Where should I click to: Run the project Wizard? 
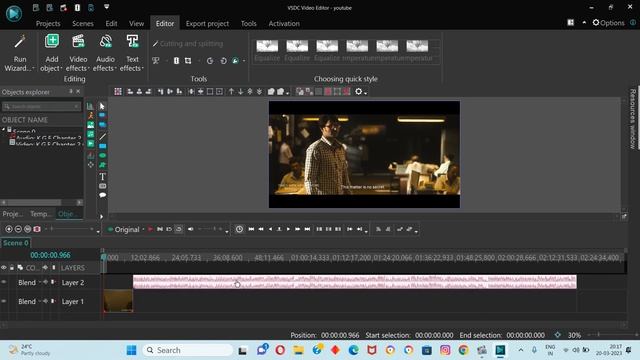(x=19, y=53)
